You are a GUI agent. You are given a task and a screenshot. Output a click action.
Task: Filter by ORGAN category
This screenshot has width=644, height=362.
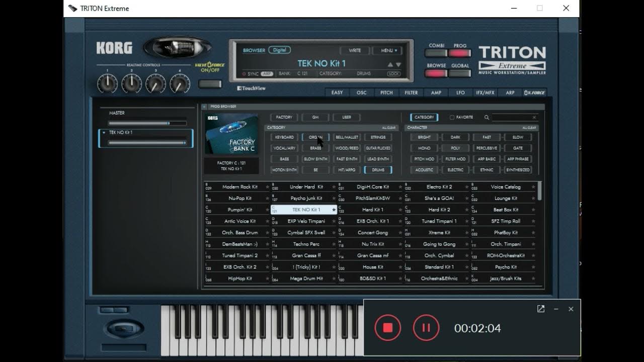(315, 137)
